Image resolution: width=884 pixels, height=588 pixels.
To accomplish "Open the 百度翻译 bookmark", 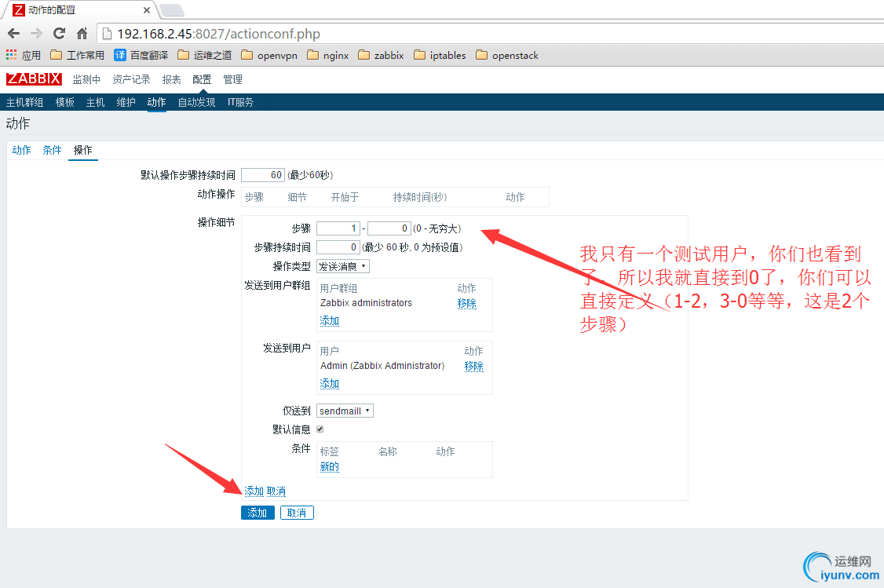I will tap(141, 55).
